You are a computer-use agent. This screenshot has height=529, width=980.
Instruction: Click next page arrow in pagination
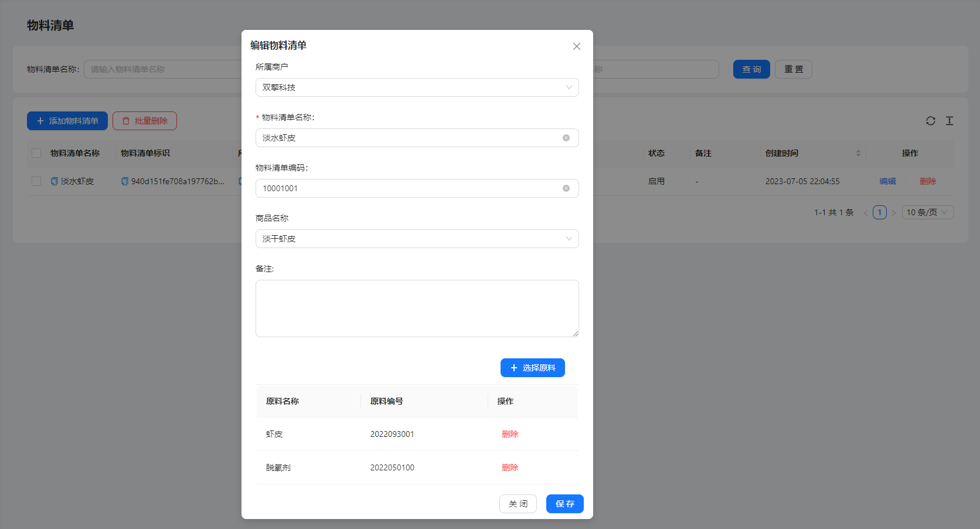(x=894, y=212)
